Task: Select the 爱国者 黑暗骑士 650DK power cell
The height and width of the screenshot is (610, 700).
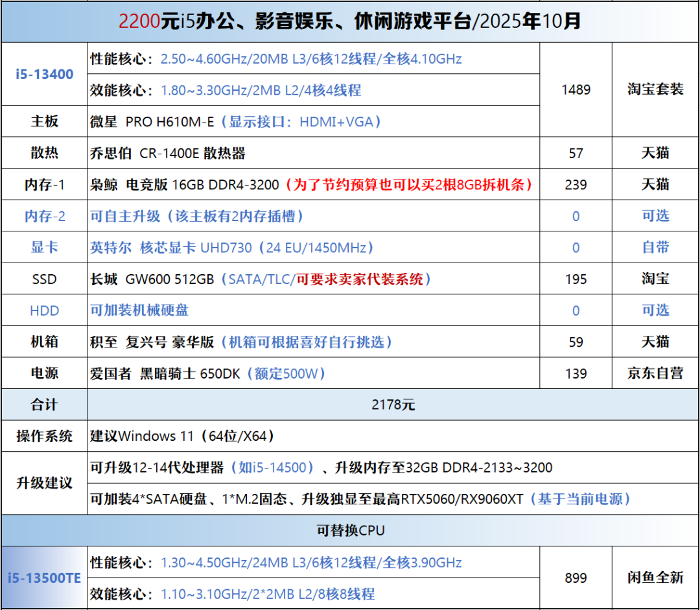Action: click(313, 373)
